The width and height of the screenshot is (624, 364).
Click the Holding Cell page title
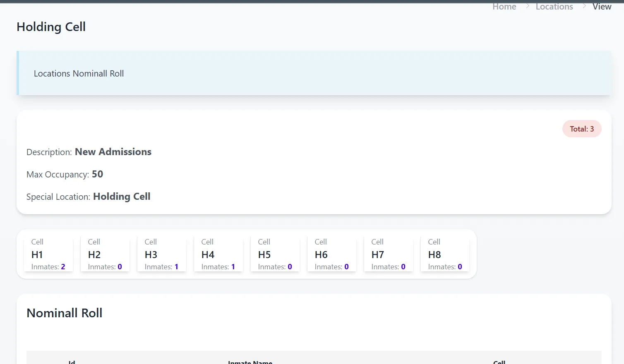[51, 26]
